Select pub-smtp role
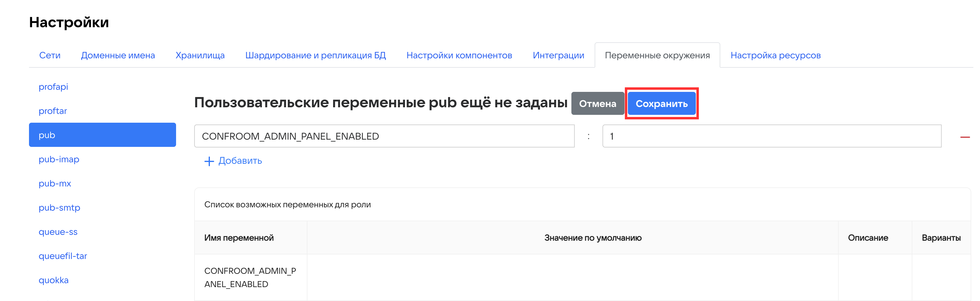The width and height of the screenshot is (980, 301). [x=59, y=208]
